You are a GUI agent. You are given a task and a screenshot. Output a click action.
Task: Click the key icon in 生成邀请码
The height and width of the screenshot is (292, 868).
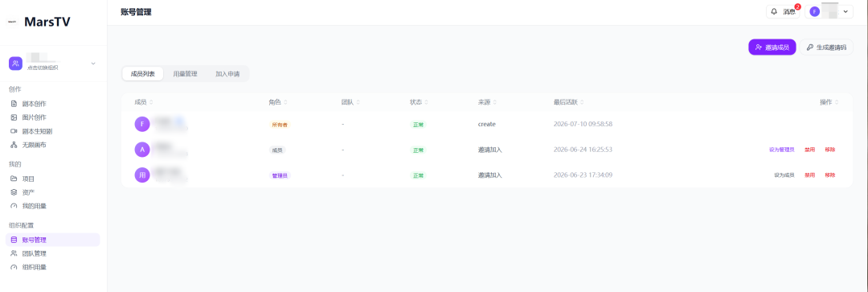pyautogui.click(x=810, y=47)
